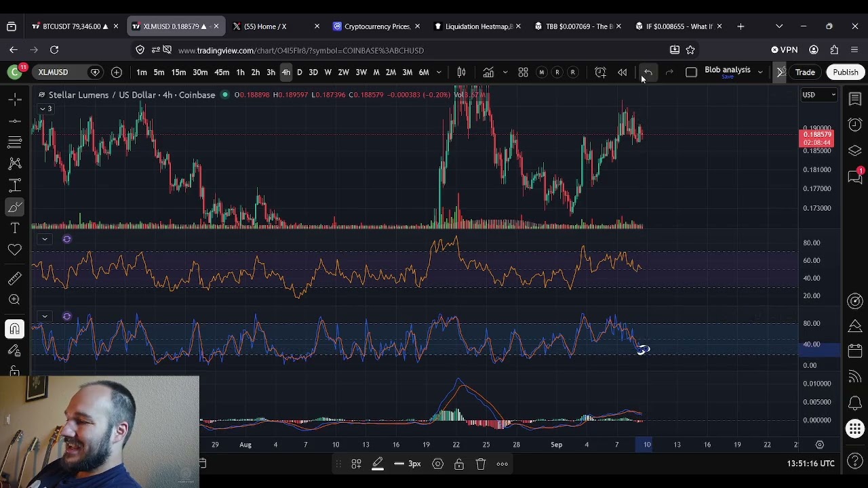Select the crosshair cursor tool
The width and height of the screenshot is (868, 488).
click(14, 100)
